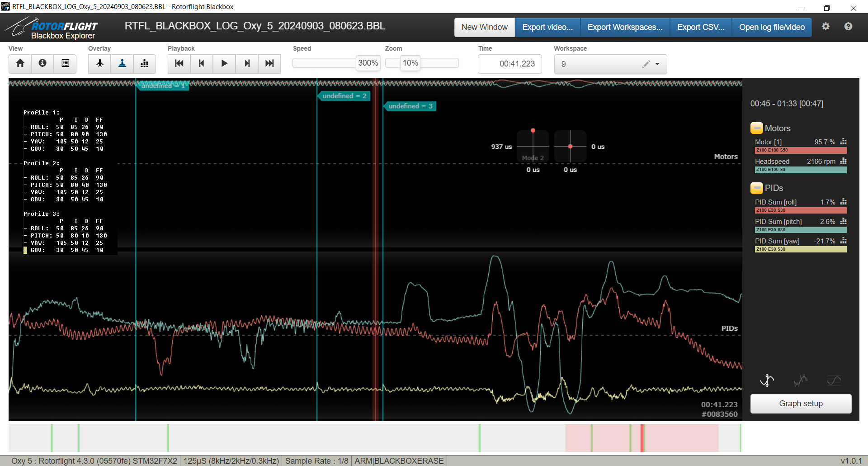Toggle the analyser bars overlay

tap(145, 63)
